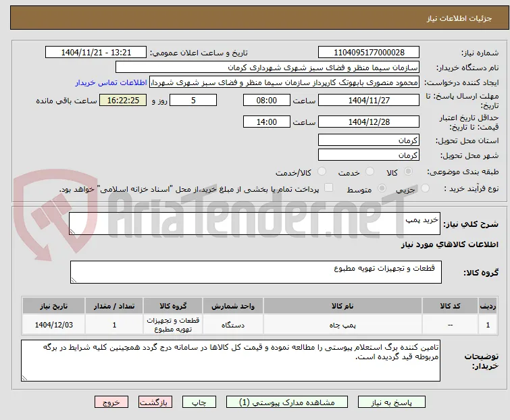Viewport: 510px width, 420px height.
Task: Click the resize handle of توضیحات خریدار box
Action: pos(24,377)
